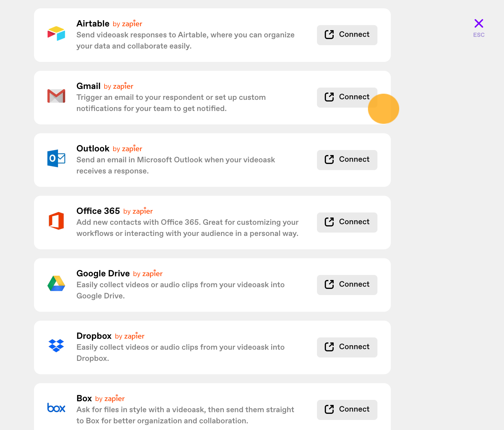The width and height of the screenshot is (504, 430).
Task: Click the Outlook logo icon
Action: point(56,158)
